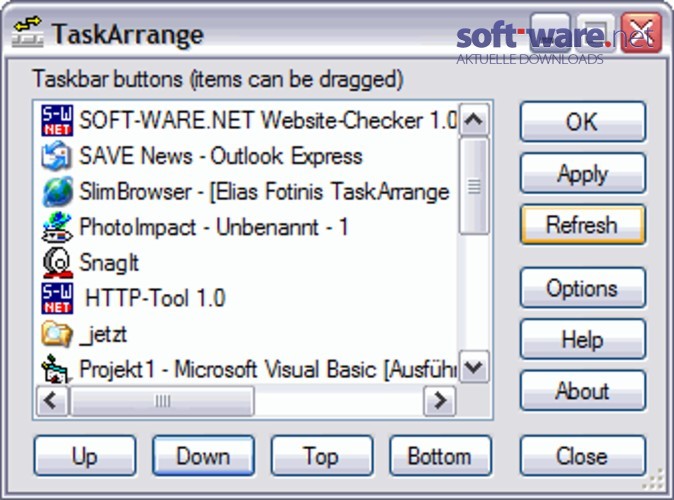Click the SnagIt icon
The width and height of the screenshot is (674, 500).
point(57,263)
